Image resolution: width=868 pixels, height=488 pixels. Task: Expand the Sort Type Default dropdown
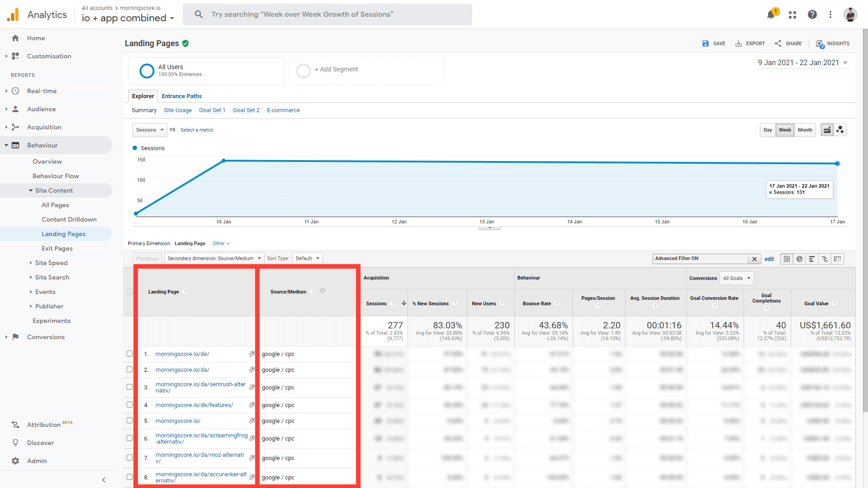click(307, 258)
